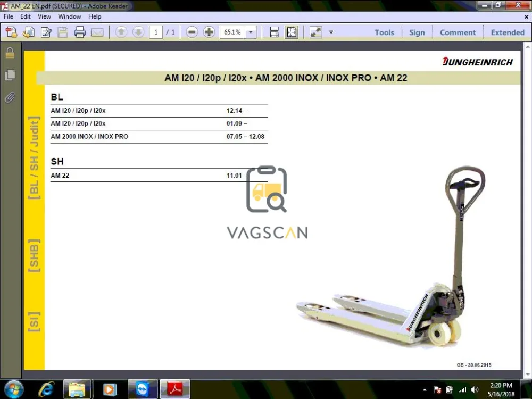Click the AM 22 row under SH
Viewport: 532px width, 399px height.
point(159,176)
